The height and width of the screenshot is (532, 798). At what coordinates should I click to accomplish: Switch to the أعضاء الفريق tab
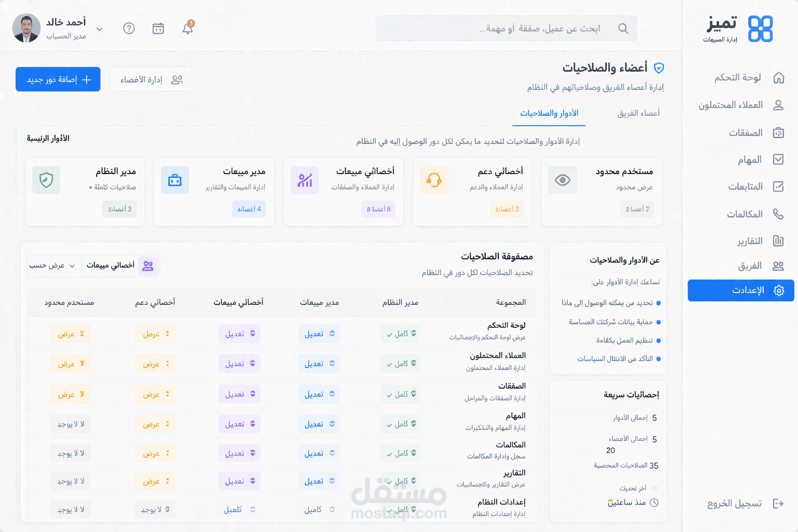click(x=639, y=113)
